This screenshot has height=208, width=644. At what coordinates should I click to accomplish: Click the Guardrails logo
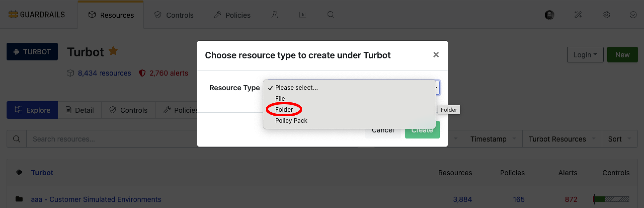pyautogui.click(x=37, y=15)
